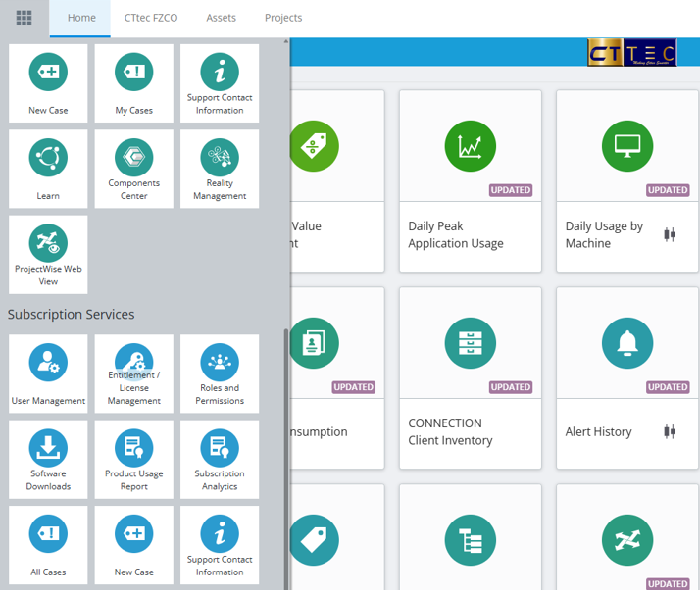Click the Learn tile
Viewport: 700px width, 597px height.
pyautogui.click(x=48, y=169)
